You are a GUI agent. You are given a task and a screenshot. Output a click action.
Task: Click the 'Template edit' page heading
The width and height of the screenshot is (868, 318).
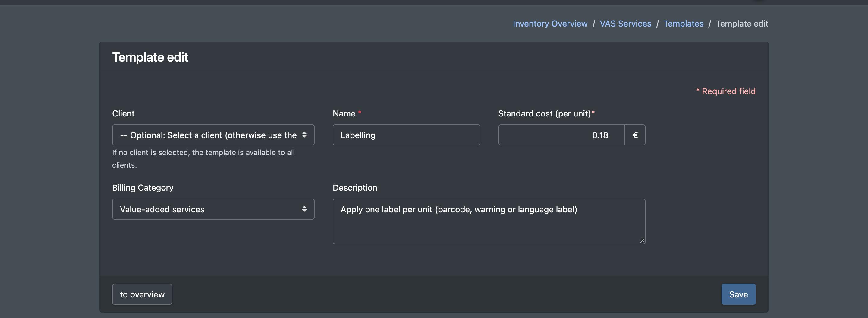tap(150, 57)
